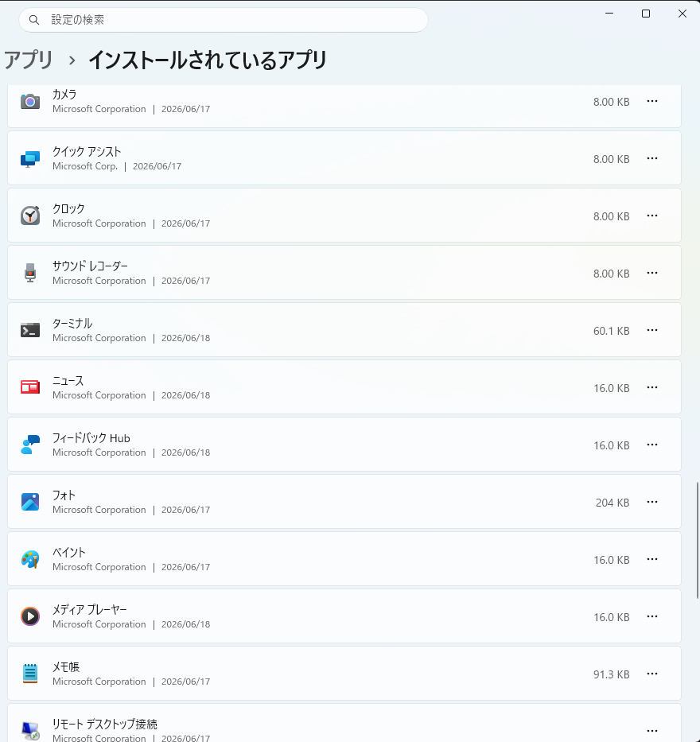Click the リモート デスクトップ接続 icon
This screenshot has height=742, width=700.
[x=31, y=731]
